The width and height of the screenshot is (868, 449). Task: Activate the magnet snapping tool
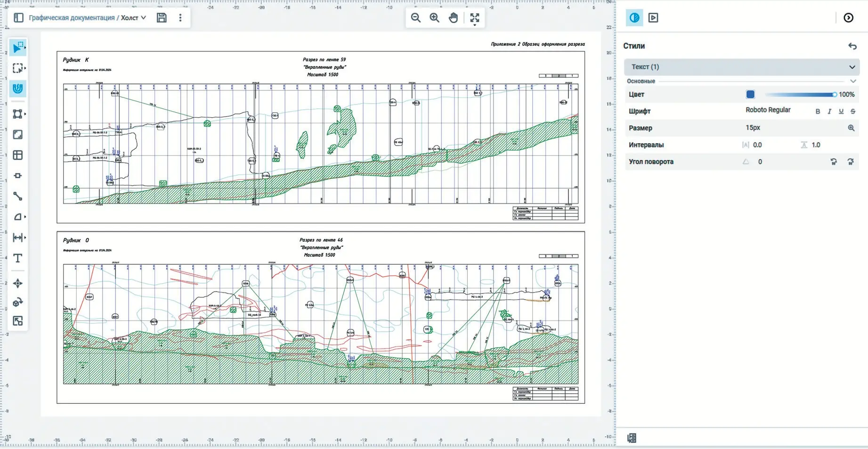point(17,89)
